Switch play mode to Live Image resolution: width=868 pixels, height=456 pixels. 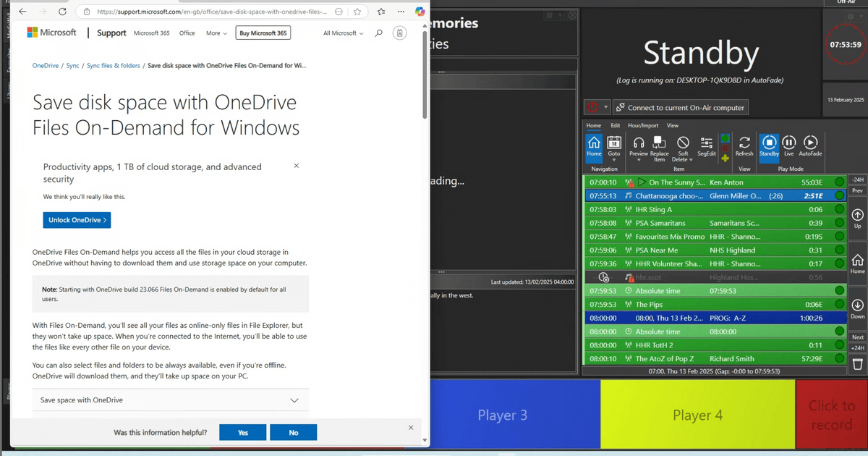[789, 143]
